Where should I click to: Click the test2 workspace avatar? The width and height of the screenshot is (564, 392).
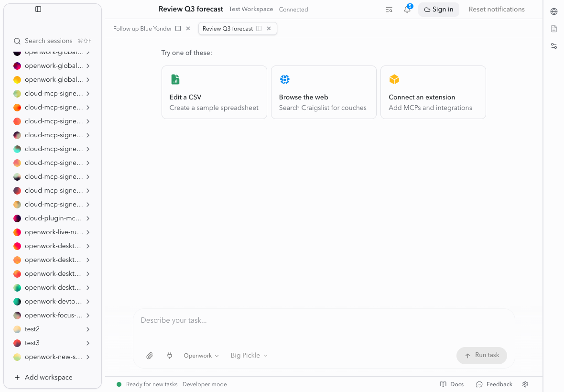(17, 329)
